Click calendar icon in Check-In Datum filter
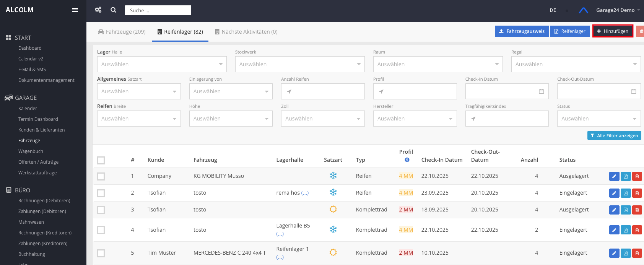The width and height of the screenshot is (644, 265). click(541, 91)
